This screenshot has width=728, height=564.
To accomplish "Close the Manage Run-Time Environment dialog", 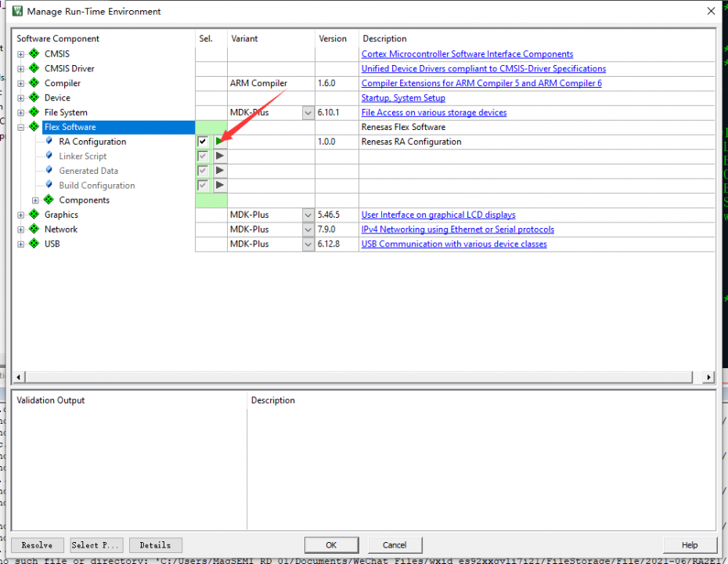I will pyautogui.click(x=711, y=11).
